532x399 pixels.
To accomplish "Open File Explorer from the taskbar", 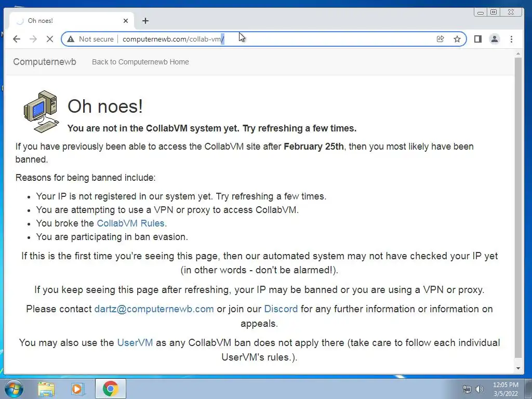I will 46,389.
